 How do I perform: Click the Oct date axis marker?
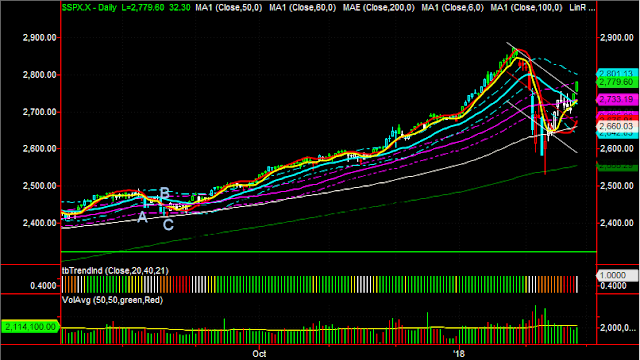pos(259,353)
